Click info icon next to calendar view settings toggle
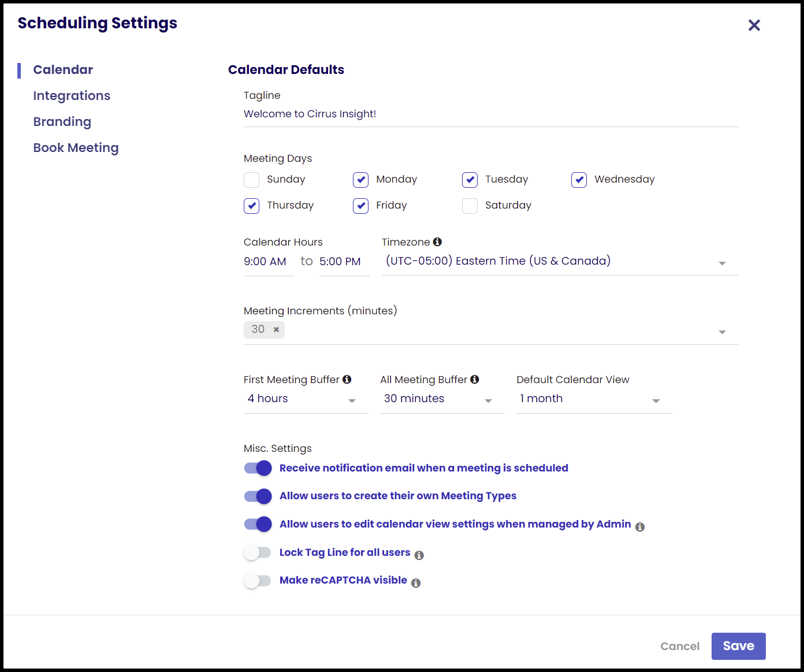The height and width of the screenshot is (672, 804). coord(640,527)
